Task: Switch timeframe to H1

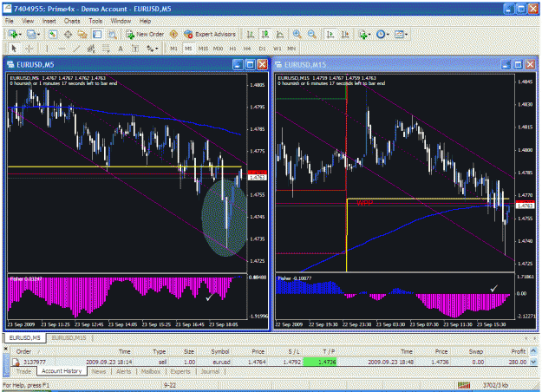Action: [232, 49]
